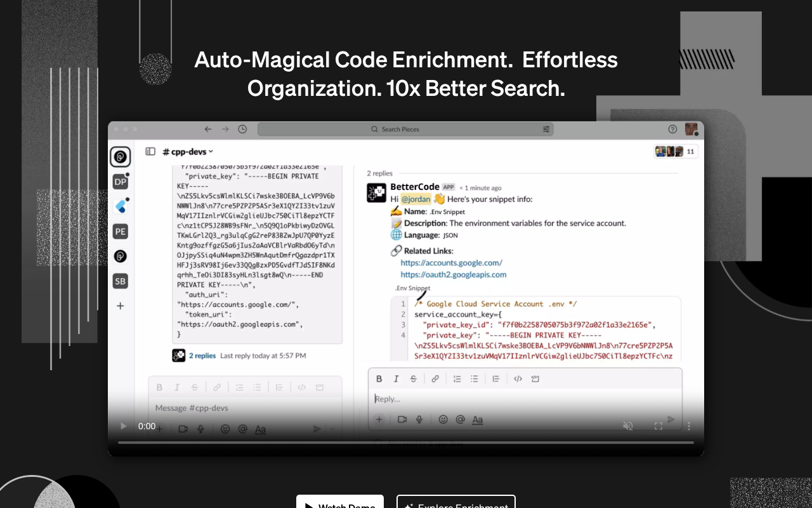Toggle bold in the Message #cpp-devs composer
Screen dimensions: 812x508
pyautogui.click(x=160, y=387)
